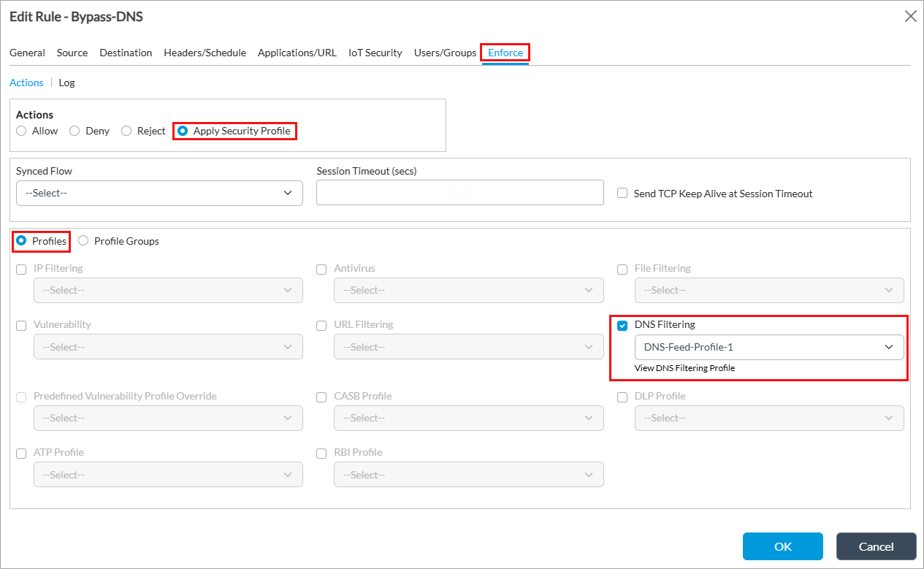Enable the URL Filtering checkbox
Screen dimensions: 924x569
point(321,326)
